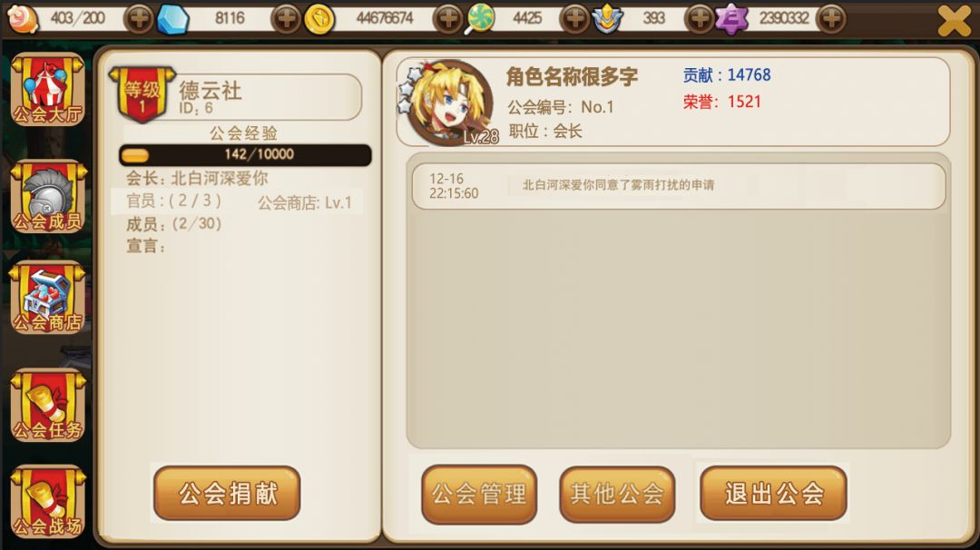Viewport: 980px width, 550px height.
Task: Add blue diamonds with plus beside 8116
Action: pyautogui.click(x=287, y=19)
